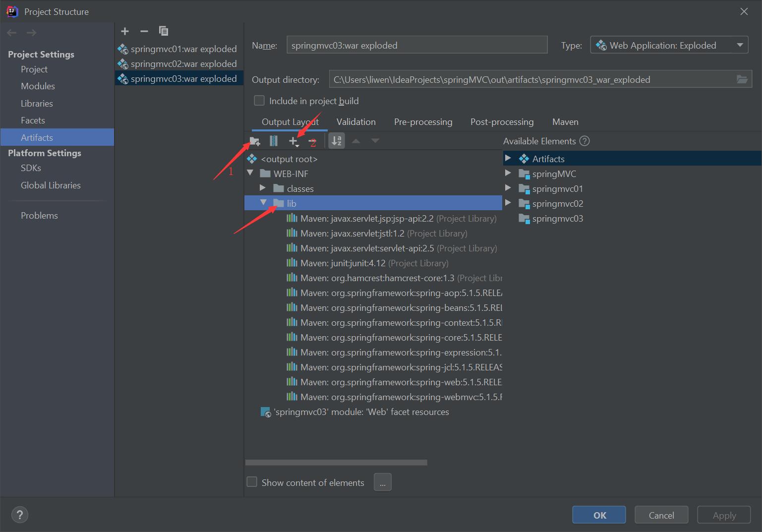Click the ellipsis button beside Show content
Screen dimensions: 762x532
point(383,482)
